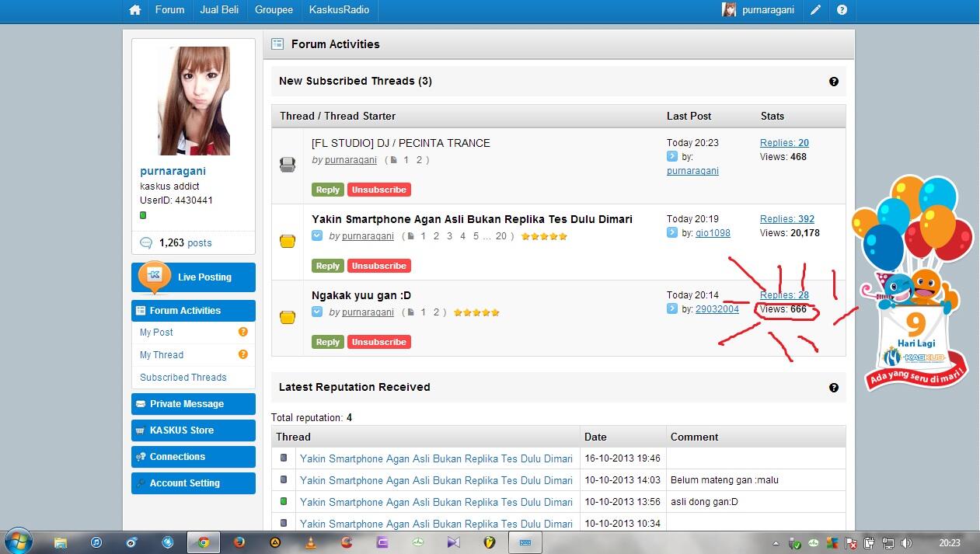Open the Windows Start button
The image size is (980, 554).
[19, 542]
